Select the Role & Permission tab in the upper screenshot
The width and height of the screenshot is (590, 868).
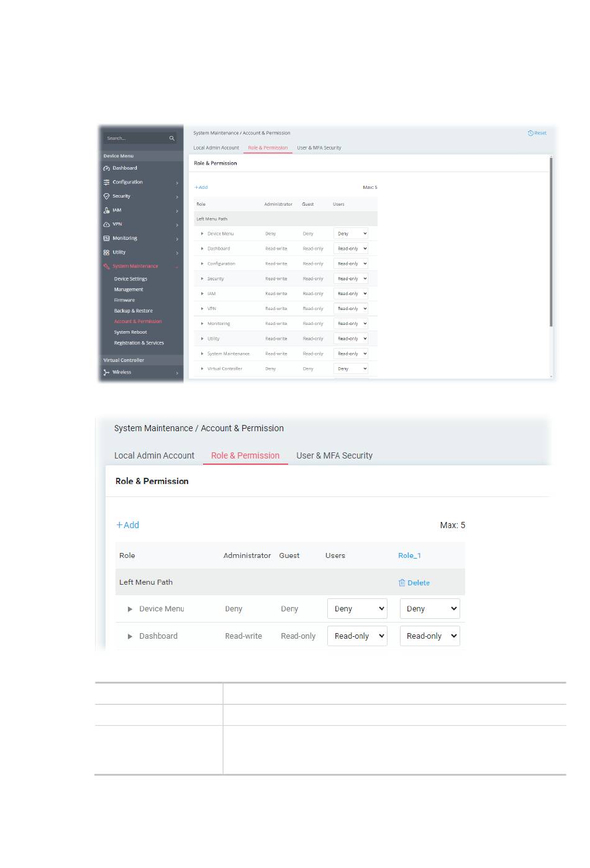pyautogui.click(x=268, y=148)
